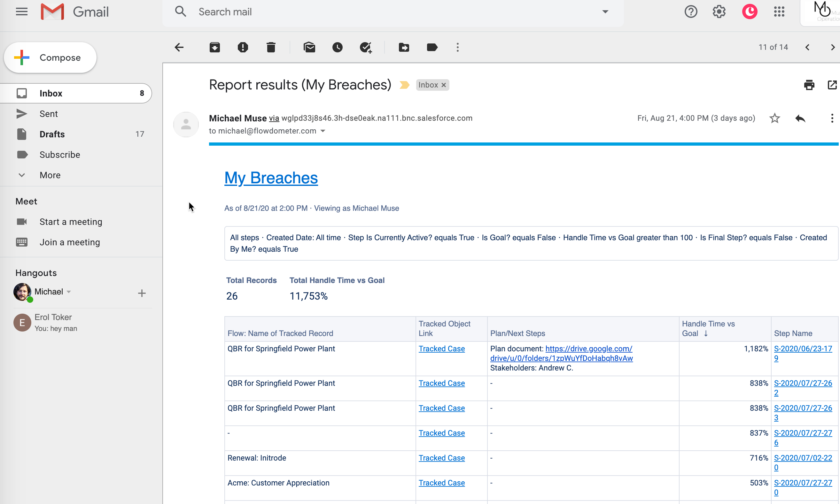840x504 pixels.
Task: Remove the Inbox label with the x
Action: pos(443,85)
